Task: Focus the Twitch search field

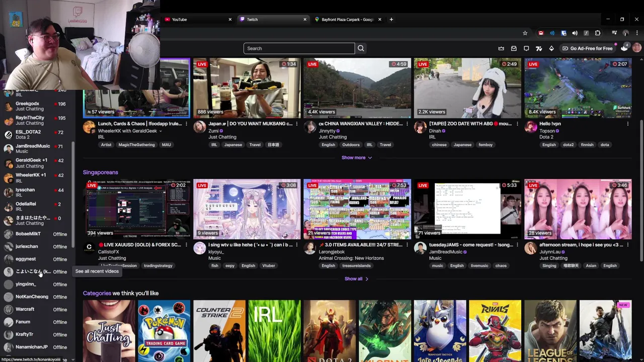Action: [299, 48]
